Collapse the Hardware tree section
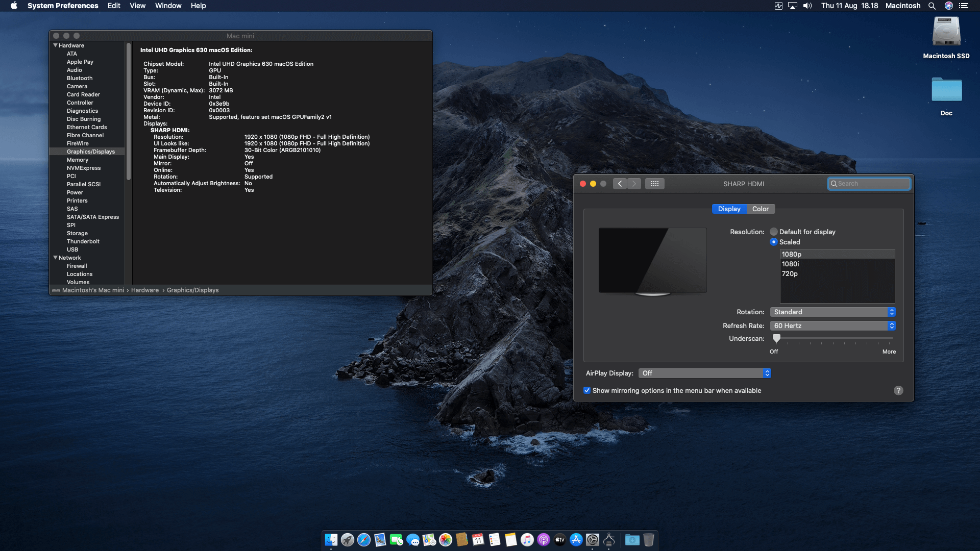 point(56,45)
